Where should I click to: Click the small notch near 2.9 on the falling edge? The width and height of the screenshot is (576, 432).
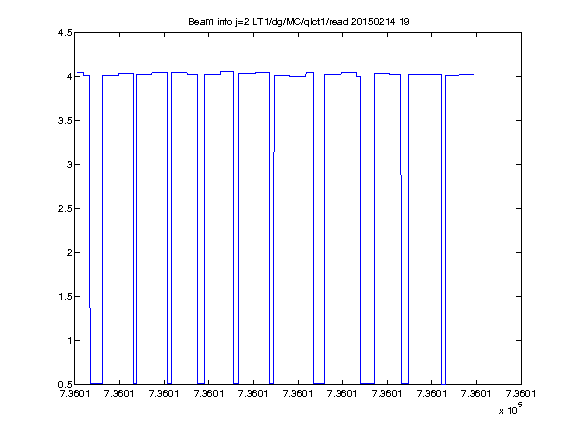[401, 175]
